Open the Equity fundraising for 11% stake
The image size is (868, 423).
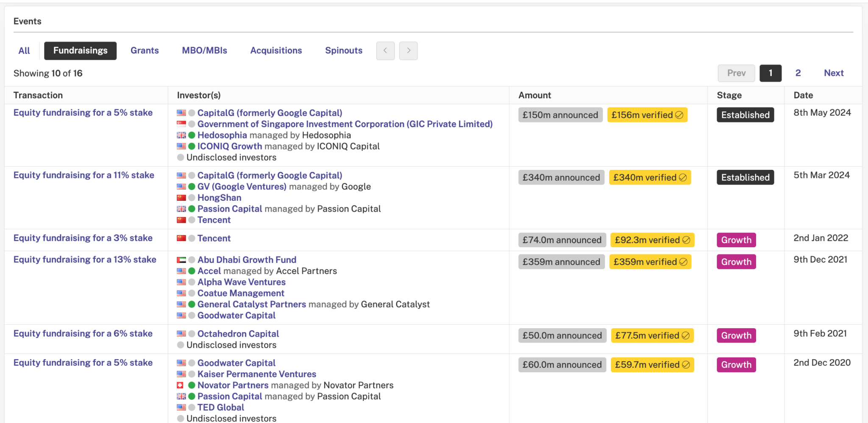[x=84, y=175]
